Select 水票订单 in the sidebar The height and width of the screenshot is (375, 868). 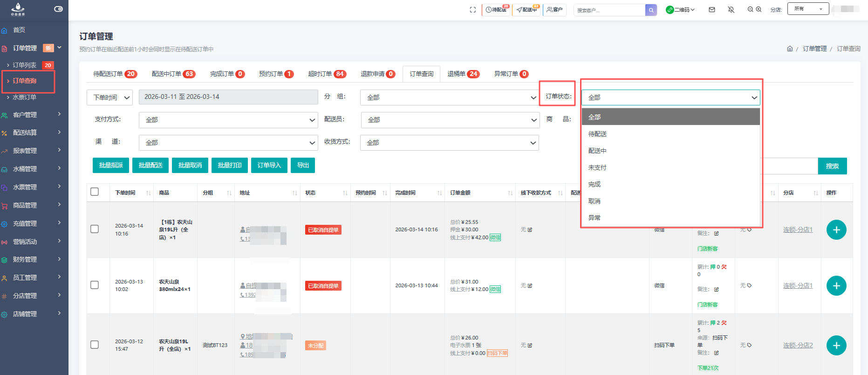click(24, 97)
